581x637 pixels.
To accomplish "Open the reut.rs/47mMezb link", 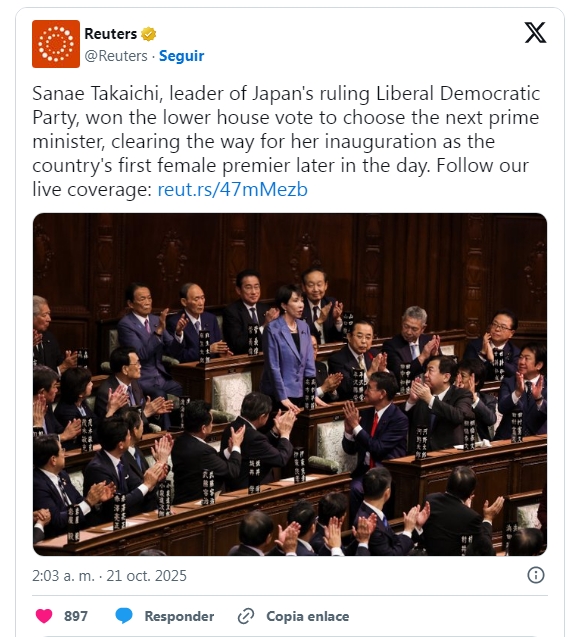I will click(232, 189).
